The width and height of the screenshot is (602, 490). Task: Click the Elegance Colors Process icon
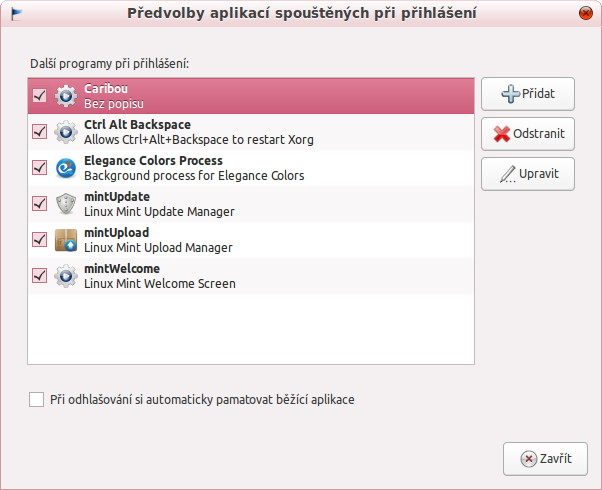pos(66,168)
